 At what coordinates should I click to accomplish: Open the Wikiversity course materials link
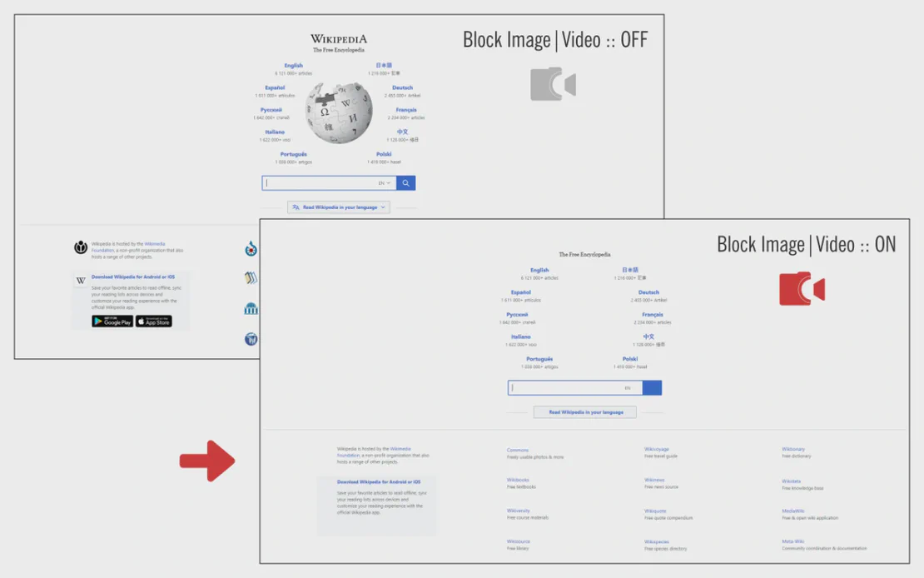tap(519, 511)
